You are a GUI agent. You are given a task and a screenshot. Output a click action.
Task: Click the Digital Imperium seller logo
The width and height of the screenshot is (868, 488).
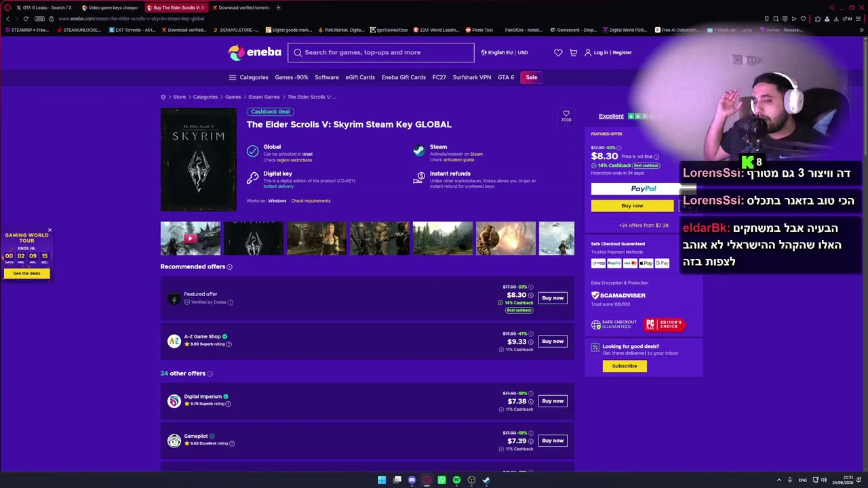174,401
